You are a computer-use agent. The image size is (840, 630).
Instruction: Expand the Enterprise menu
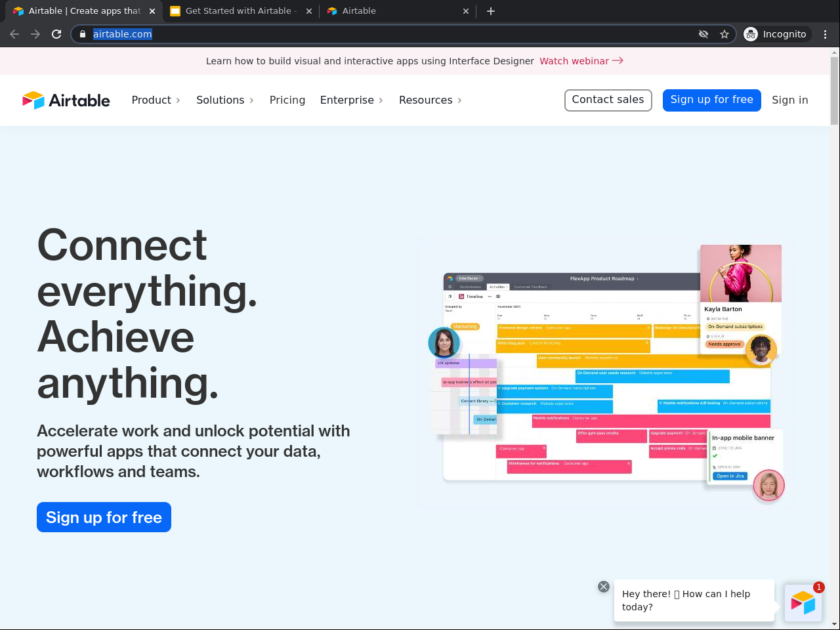pyautogui.click(x=352, y=100)
